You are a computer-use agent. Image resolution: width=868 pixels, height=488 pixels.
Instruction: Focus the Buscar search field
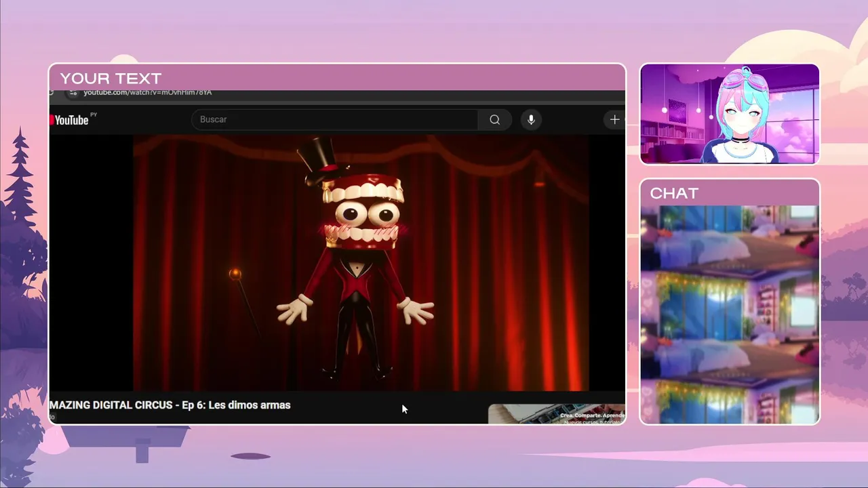point(335,120)
